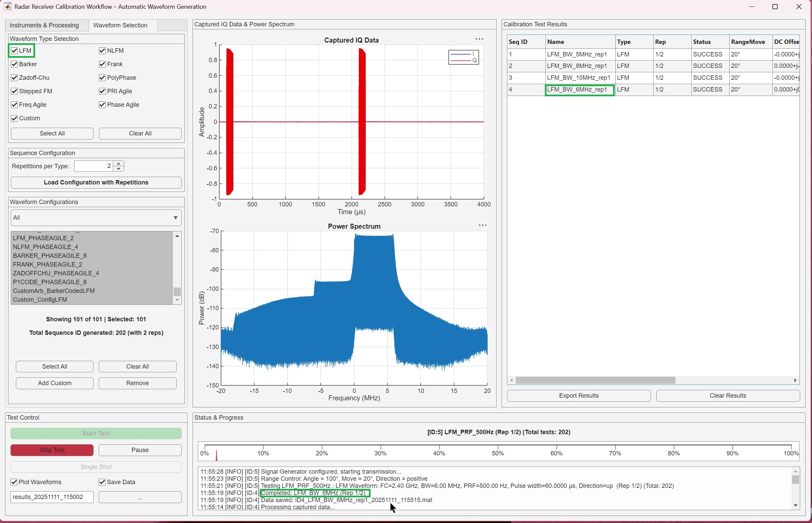Open the Power Spectrum plot options menu
The width and height of the screenshot is (812, 523).
coord(482,225)
